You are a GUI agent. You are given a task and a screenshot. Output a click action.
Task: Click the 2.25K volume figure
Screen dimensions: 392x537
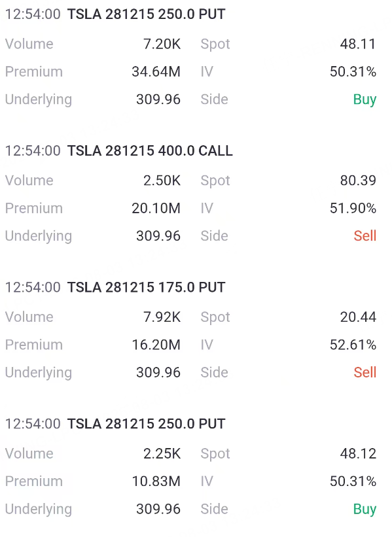tap(162, 454)
